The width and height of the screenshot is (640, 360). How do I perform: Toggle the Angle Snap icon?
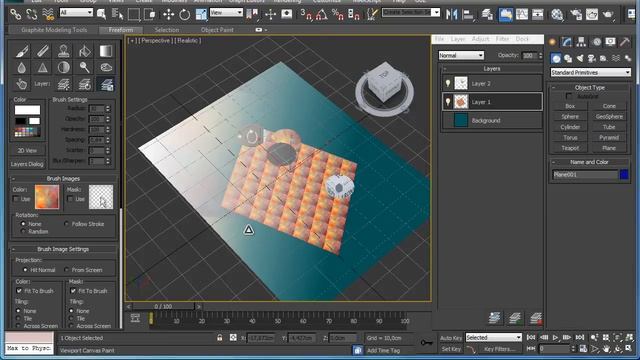click(x=322, y=15)
